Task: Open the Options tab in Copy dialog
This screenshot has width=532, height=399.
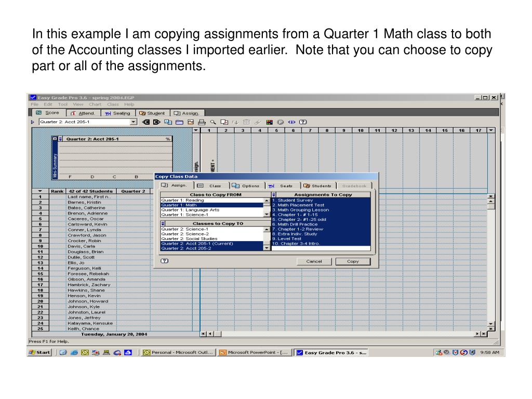Action: [247, 186]
